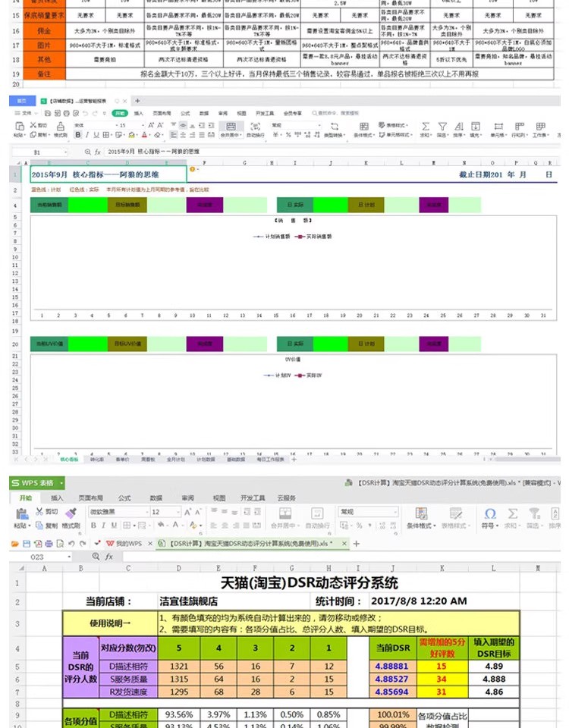Click the command search box in middle window

pyautogui.click(x=335, y=113)
